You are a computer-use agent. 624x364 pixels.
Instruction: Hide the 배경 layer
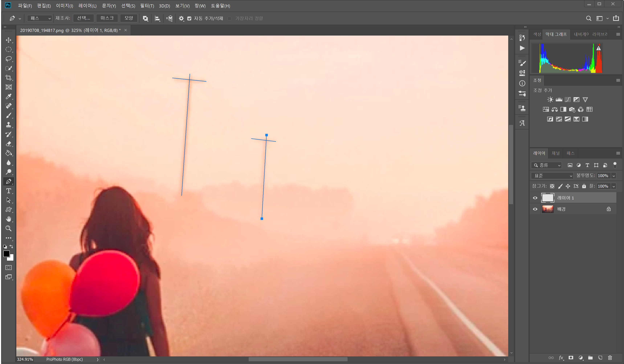click(x=535, y=209)
